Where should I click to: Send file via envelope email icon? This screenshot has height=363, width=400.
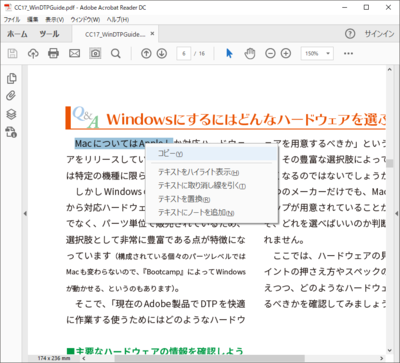click(x=74, y=53)
